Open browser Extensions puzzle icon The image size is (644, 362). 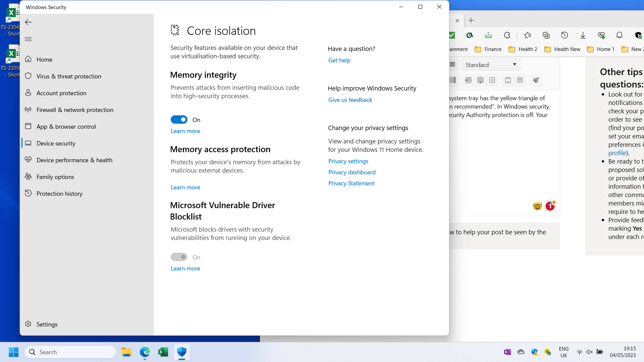tap(507, 35)
